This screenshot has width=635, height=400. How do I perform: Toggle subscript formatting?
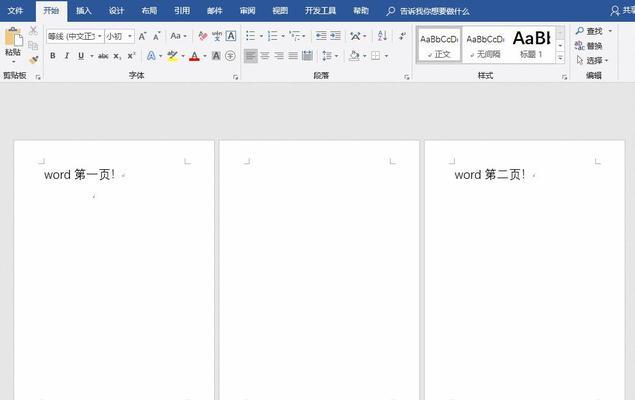[118, 56]
